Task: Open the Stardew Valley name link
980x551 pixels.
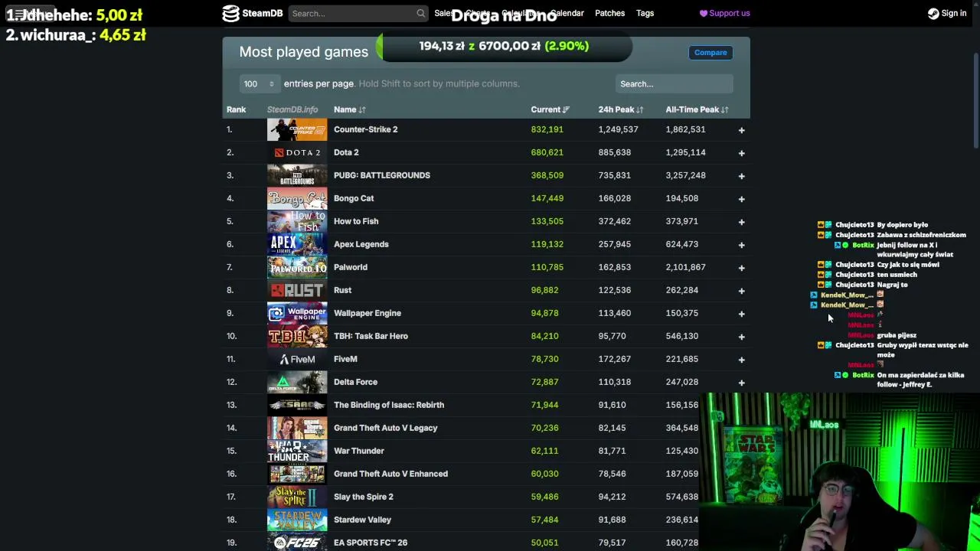Action: pos(362,520)
